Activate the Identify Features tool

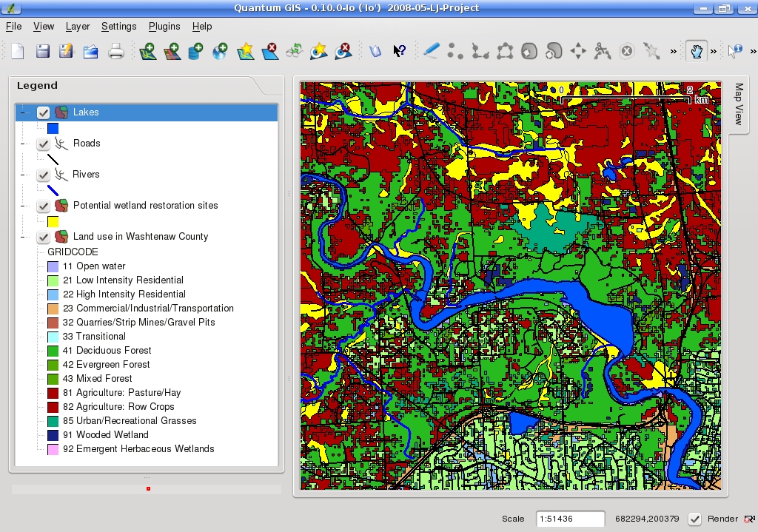click(735, 51)
